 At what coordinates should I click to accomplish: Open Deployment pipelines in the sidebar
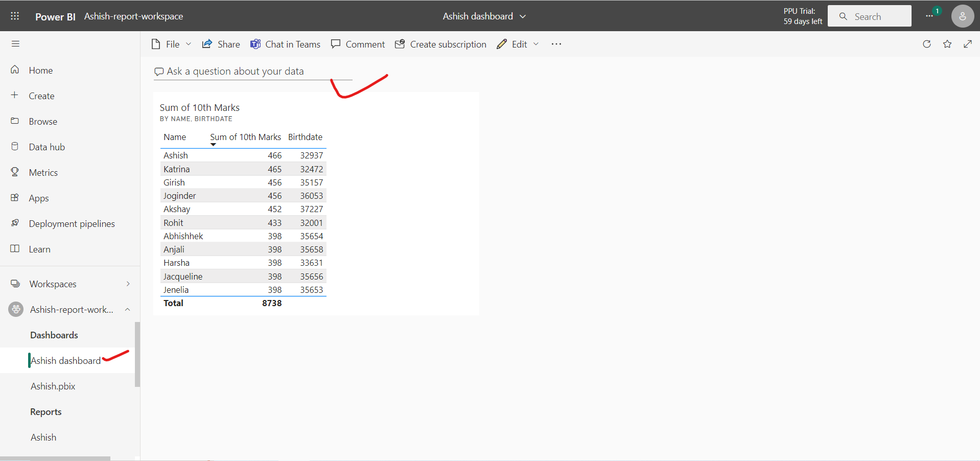click(72, 223)
